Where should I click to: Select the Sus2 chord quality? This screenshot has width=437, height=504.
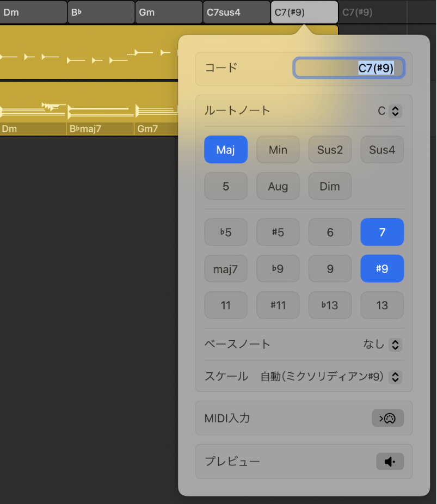point(330,149)
